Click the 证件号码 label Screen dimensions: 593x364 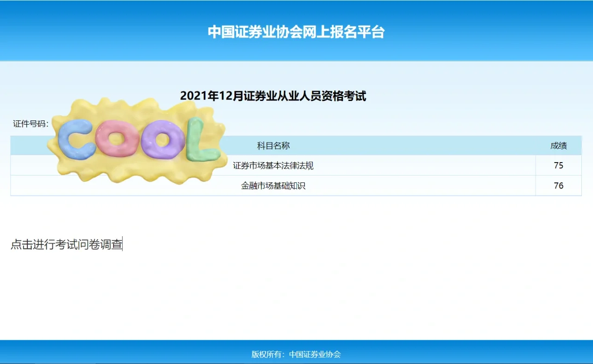pyautogui.click(x=31, y=124)
